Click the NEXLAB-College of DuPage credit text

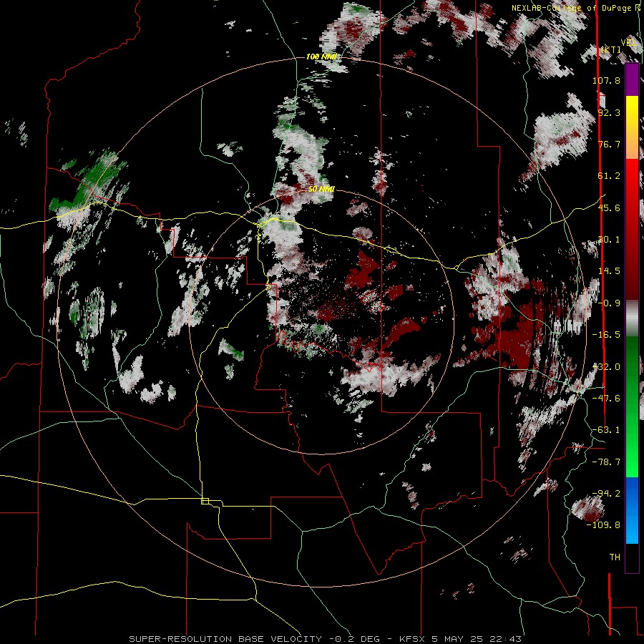tap(575, 8)
